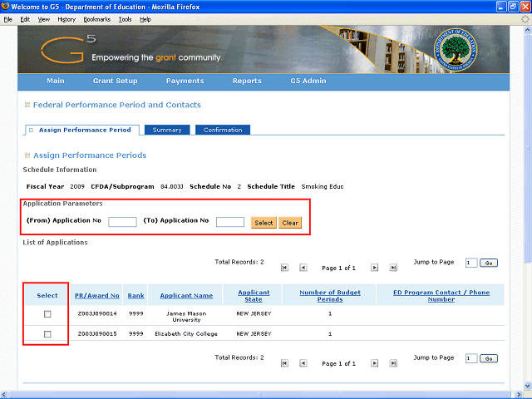The image size is (532, 399).
Task: Click next page arrow in bottom pagination
Action: pyautogui.click(x=374, y=363)
